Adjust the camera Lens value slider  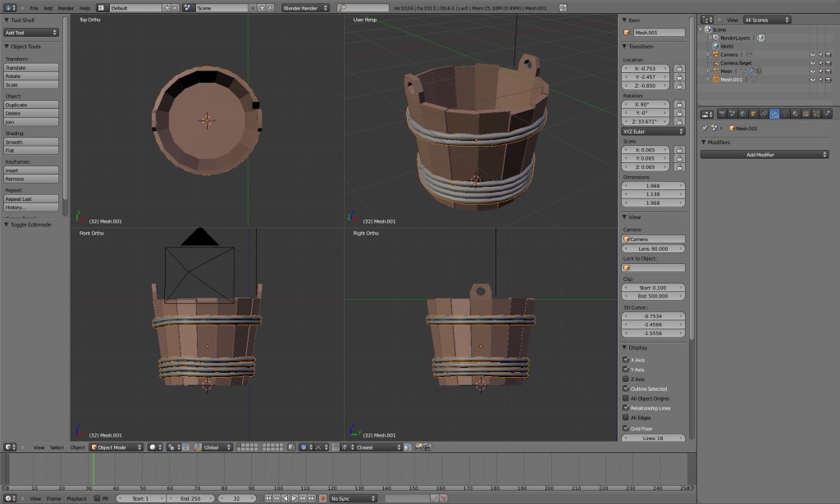pos(654,248)
